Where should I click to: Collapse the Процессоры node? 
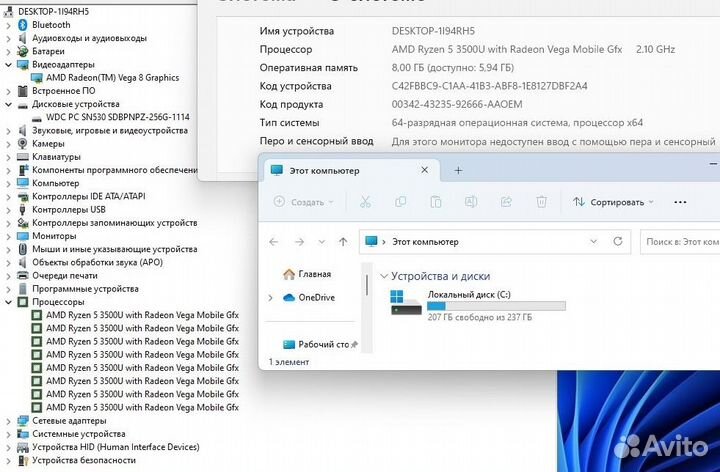pos(8,302)
